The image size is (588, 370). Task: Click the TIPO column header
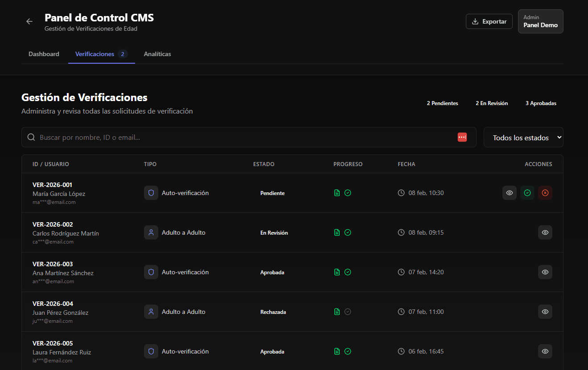[x=150, y=164]
